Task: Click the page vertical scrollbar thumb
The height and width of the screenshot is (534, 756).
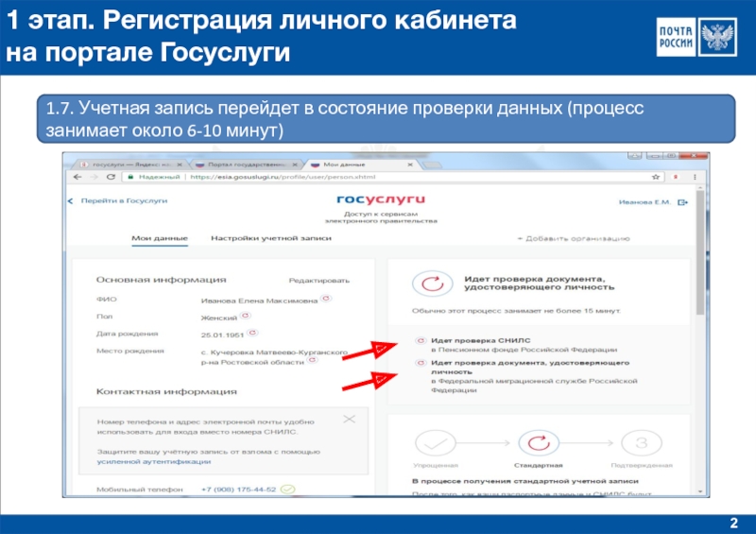Action: 700,253
